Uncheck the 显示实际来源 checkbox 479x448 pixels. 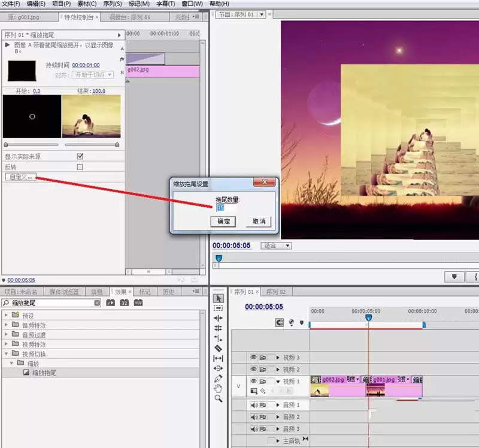click(x=80, y=156)
